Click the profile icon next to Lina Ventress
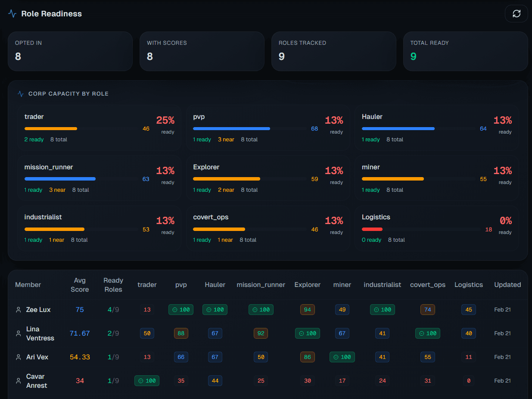 tap(18, 333)
